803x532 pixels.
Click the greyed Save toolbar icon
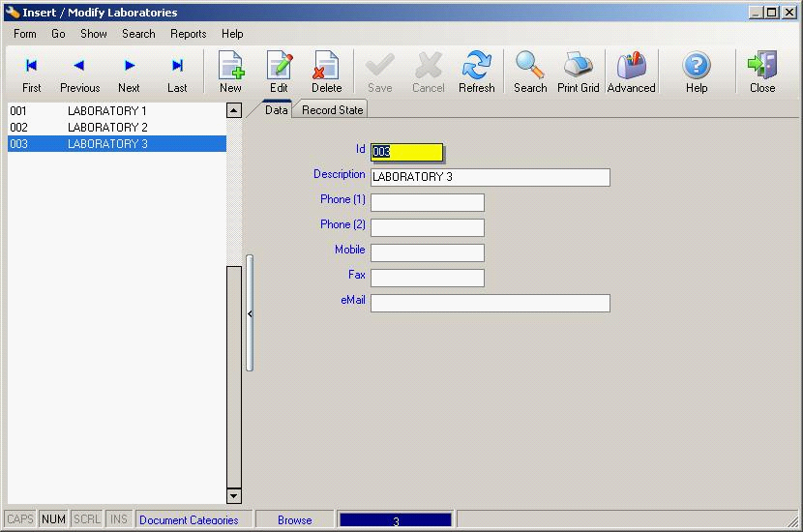tap(380, 73)
